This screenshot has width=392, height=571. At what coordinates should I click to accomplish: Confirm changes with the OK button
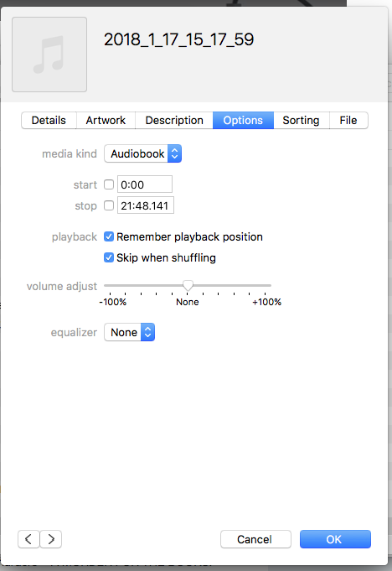[x=335, y=539]
